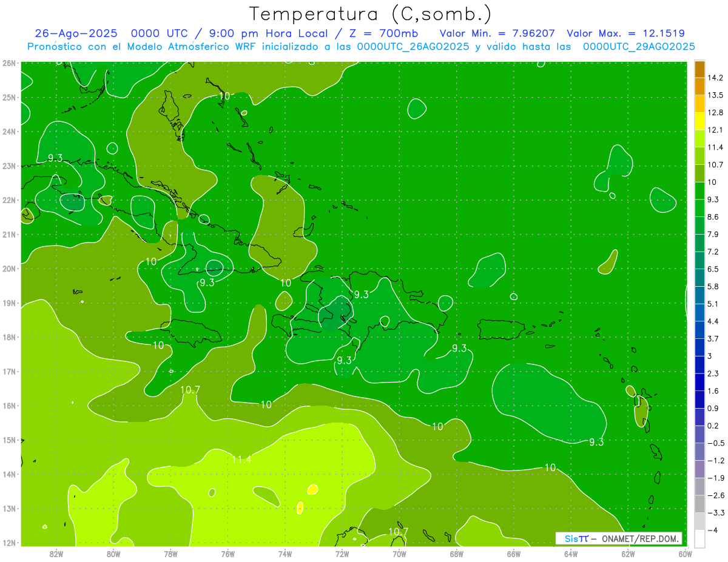
Task: Click the 25N latitude axis label
Action: point(8,97)
